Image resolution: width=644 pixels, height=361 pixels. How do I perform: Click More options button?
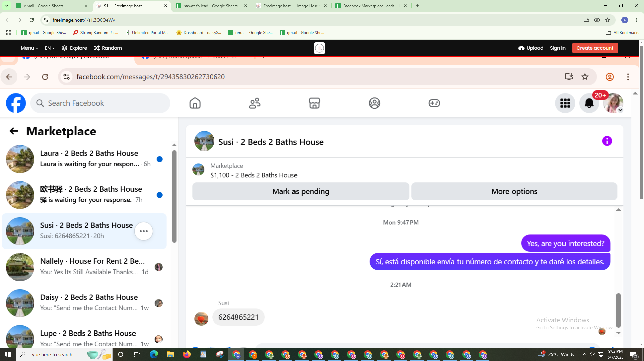514,191
